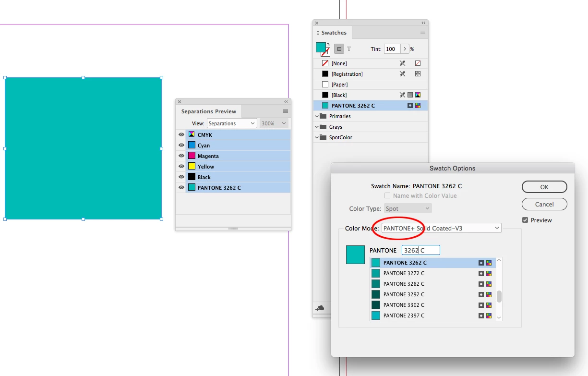
Task: Select the [Black] swatch row
Action: [370, 95]
